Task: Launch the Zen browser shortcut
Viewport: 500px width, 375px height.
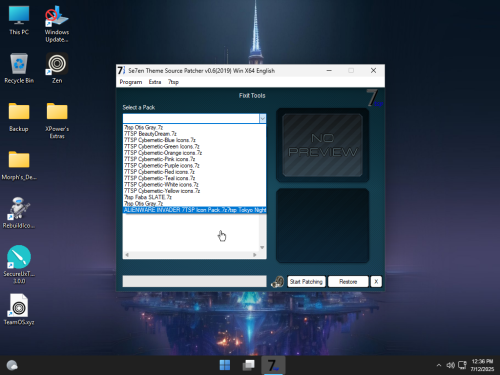Action: [57, 68]
